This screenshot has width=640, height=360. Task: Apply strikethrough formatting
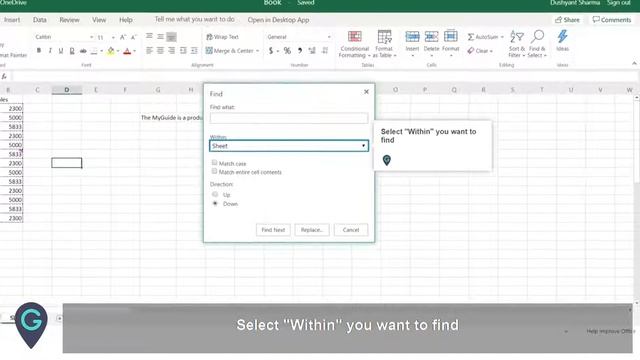(x=83, y=51)
